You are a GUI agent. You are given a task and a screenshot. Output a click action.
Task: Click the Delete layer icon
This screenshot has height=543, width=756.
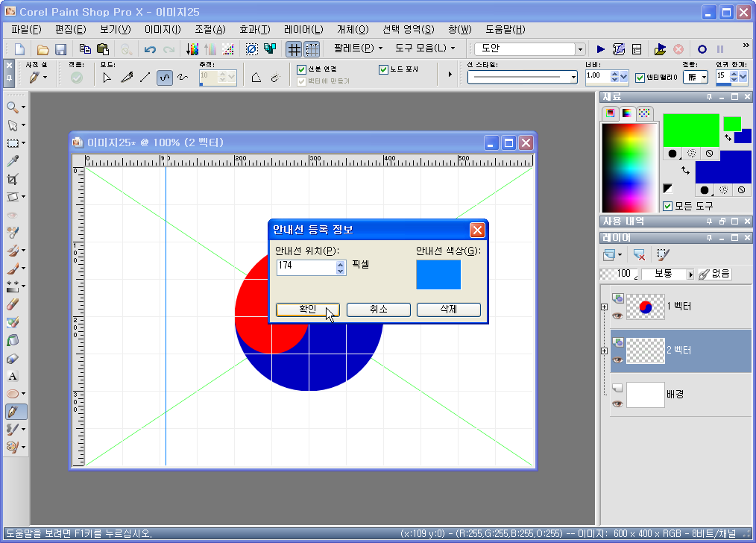(x=640, y=254)
